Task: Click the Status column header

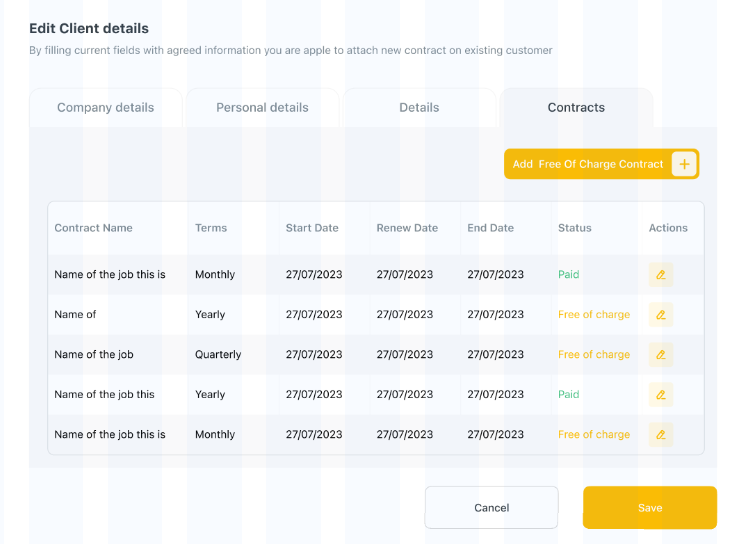Action: pos(575,228)
